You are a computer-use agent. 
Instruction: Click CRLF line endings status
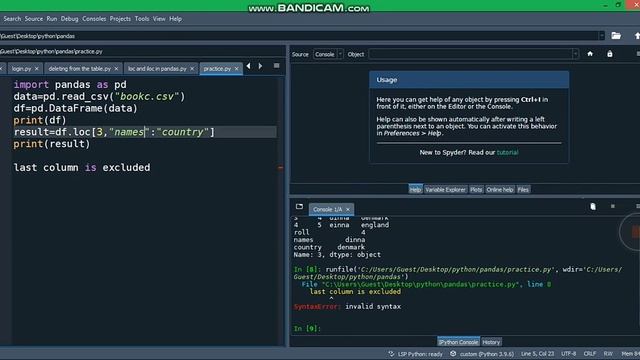click(x=590, y=354)
